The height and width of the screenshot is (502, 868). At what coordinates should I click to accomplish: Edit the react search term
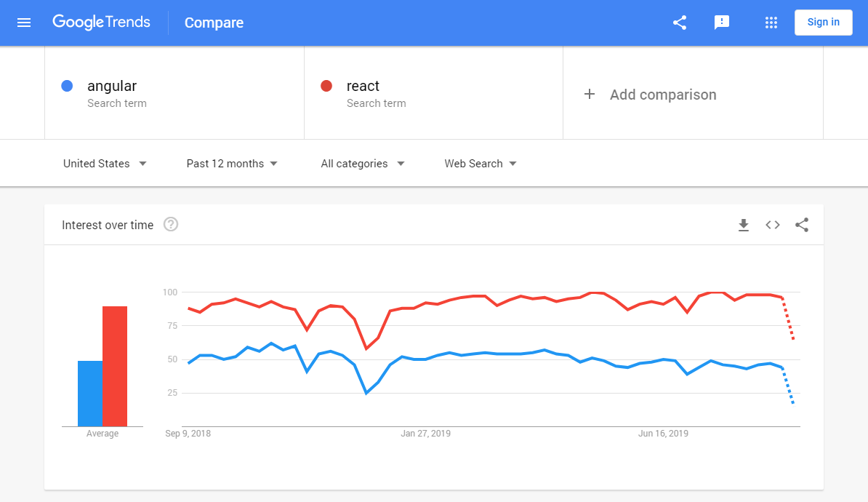click(363, 87)
